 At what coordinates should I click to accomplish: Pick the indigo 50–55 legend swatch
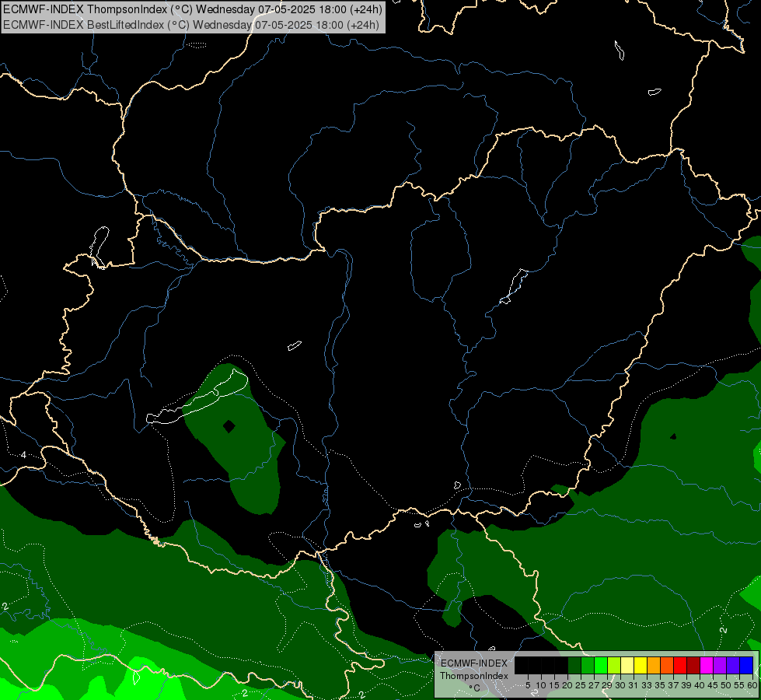click(x=733, y=665)
